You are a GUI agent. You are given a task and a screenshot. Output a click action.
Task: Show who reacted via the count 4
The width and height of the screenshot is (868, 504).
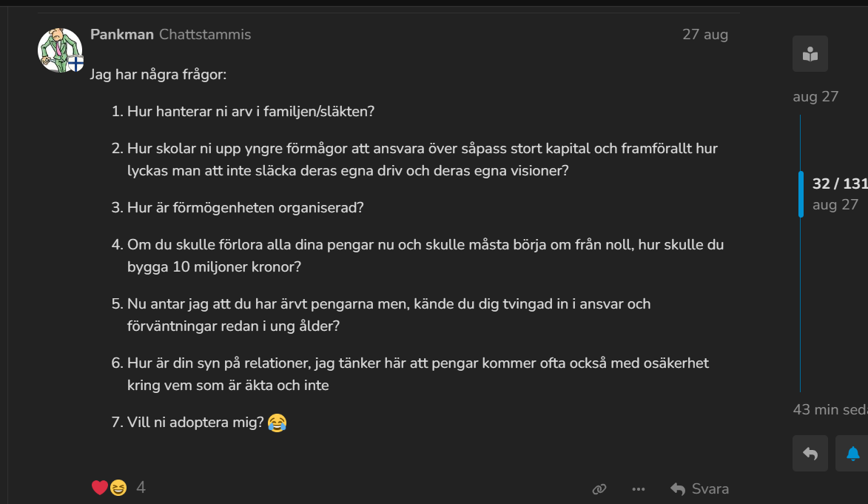click(141, 488)
